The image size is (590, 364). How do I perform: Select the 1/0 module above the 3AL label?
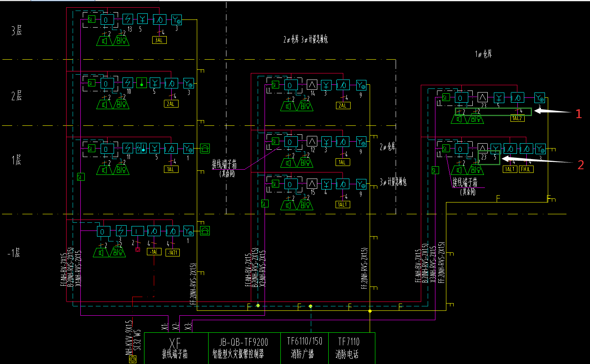pyautogui.click(x=159, y=19)
